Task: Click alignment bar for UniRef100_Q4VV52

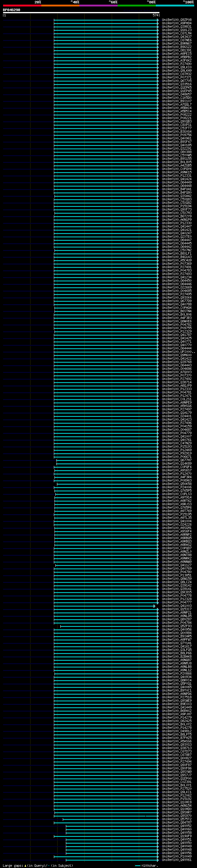Action: pyautogui.click(x=112, y=826)
